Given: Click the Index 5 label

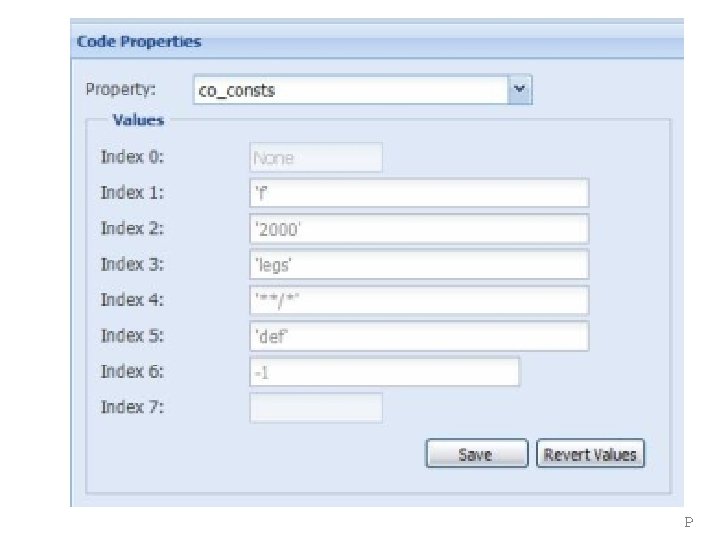Looking at the screenshot, I should point(132,336).
